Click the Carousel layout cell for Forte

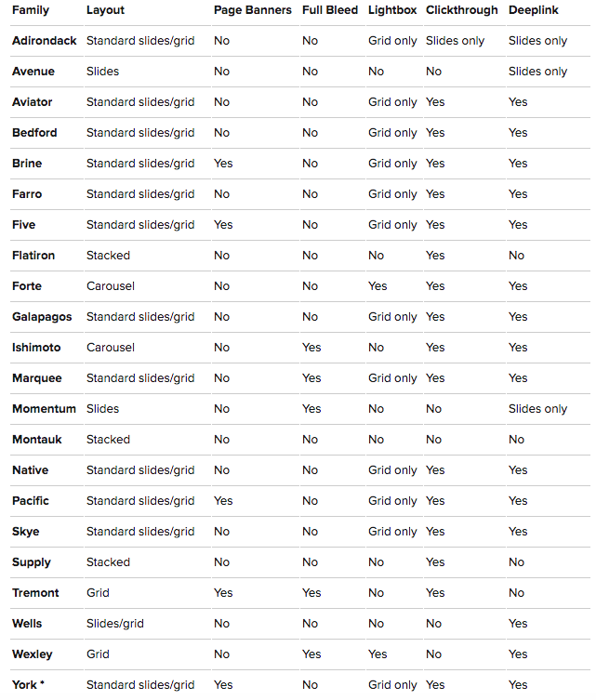tap(111, 286)
